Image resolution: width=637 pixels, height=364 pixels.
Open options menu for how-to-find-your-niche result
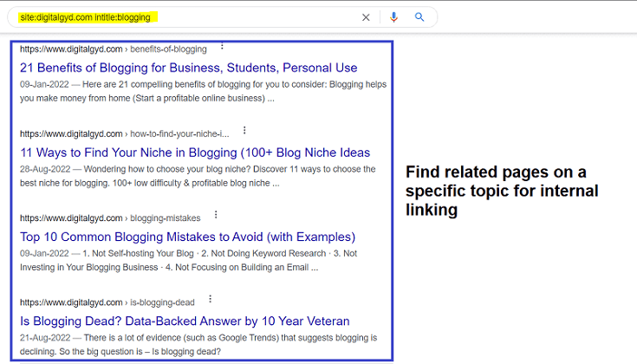[x=244, y=130]
